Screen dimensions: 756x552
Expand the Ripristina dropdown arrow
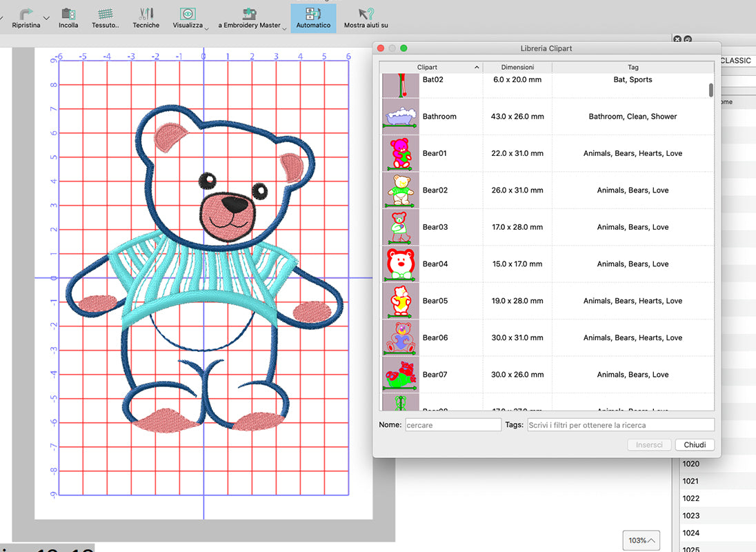point(46,18)
